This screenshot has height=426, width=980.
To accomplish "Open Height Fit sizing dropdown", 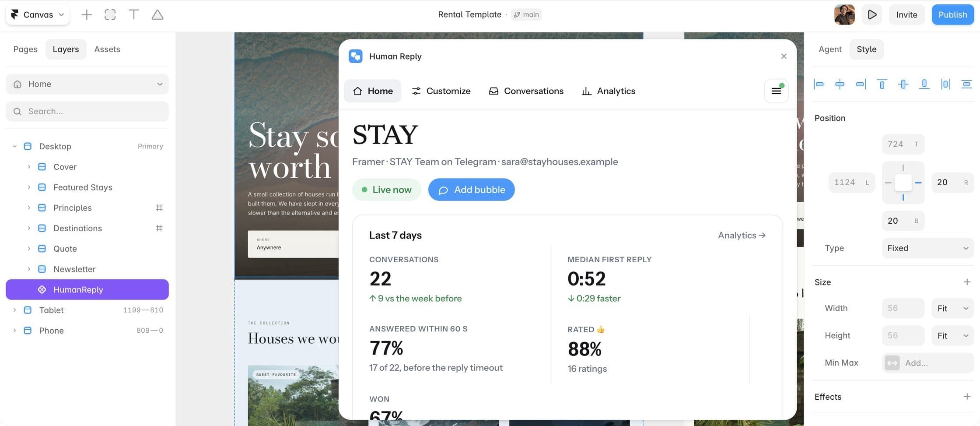I will [x=952, y=335].
